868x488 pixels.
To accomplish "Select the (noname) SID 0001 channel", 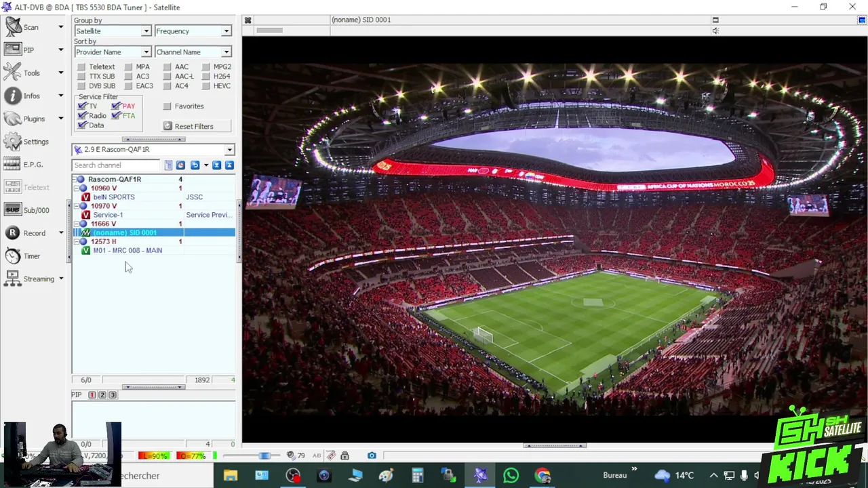I will (x=125, y=232).
